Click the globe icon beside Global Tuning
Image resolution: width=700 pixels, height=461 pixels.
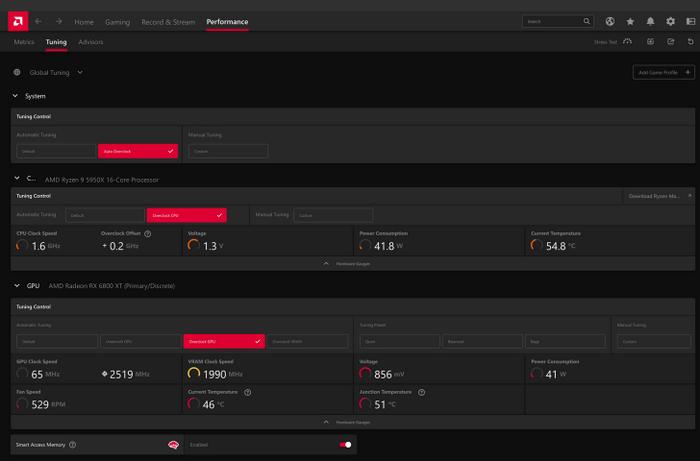17,72
